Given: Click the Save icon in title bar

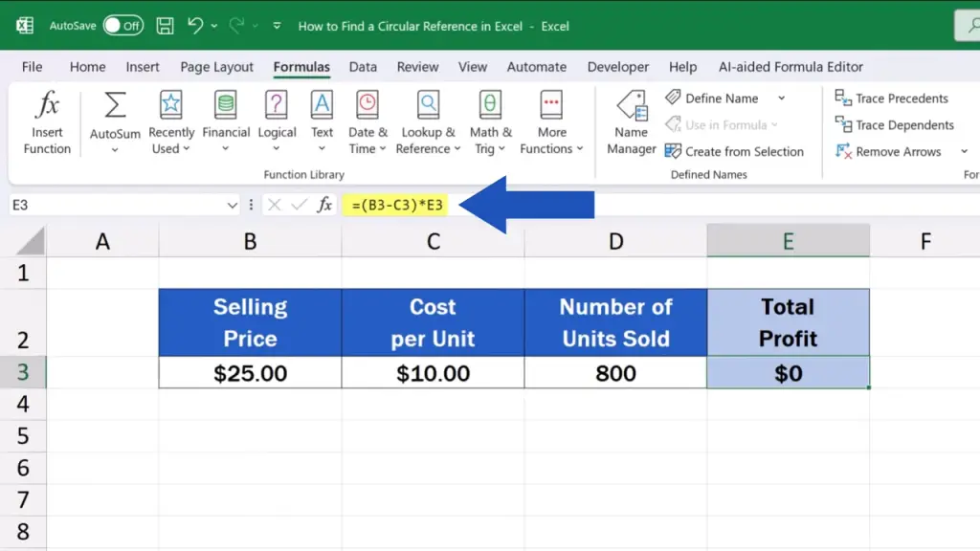Looking at the screenshot, I should coord(165,26).
